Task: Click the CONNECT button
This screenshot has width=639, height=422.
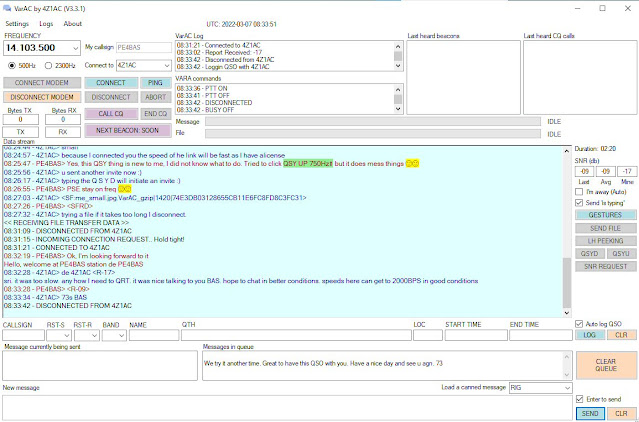Action: pos(111,83)
